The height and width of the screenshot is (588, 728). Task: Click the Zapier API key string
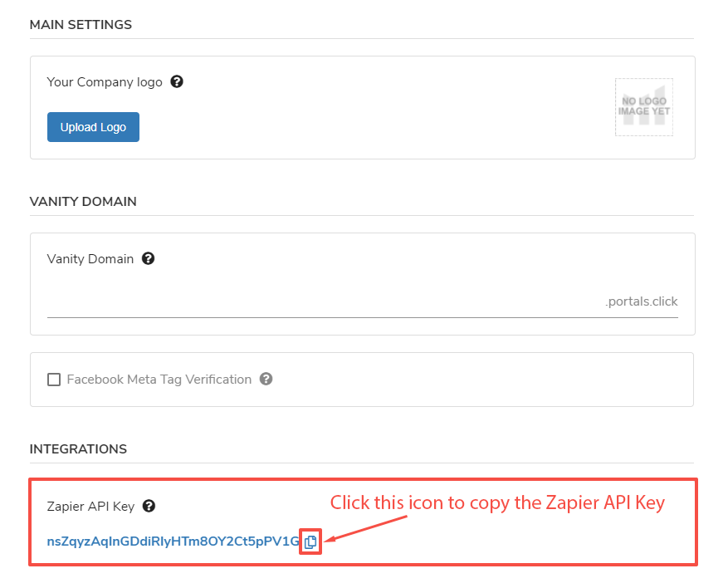[x=173, y=541]
